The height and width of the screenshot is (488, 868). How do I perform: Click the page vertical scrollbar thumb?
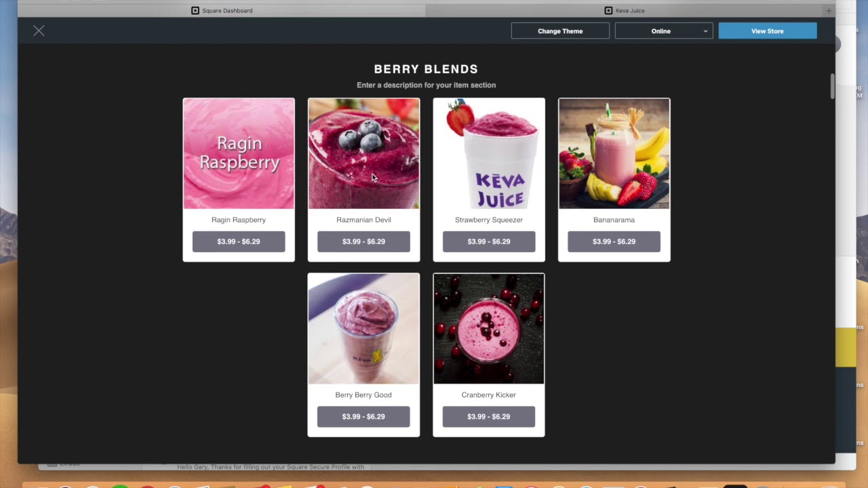point(832,86)
